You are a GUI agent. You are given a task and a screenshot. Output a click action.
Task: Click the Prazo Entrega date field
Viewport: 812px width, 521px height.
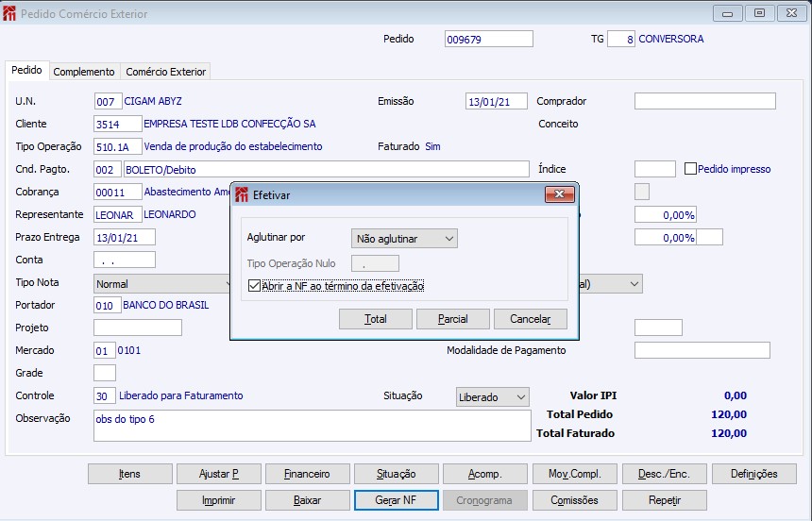[x=125, y=237]
